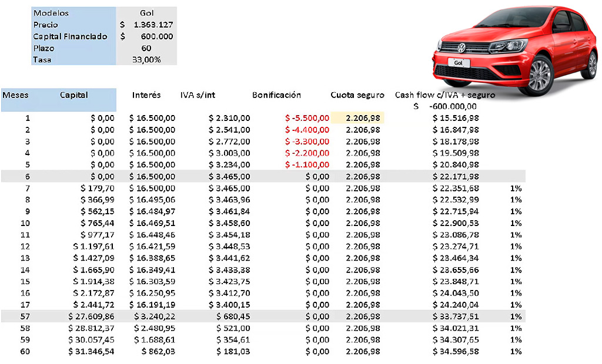Select cash flow $ 15.516,98
The width and height of the screenshot is (602, 364).
pos(456,118)
